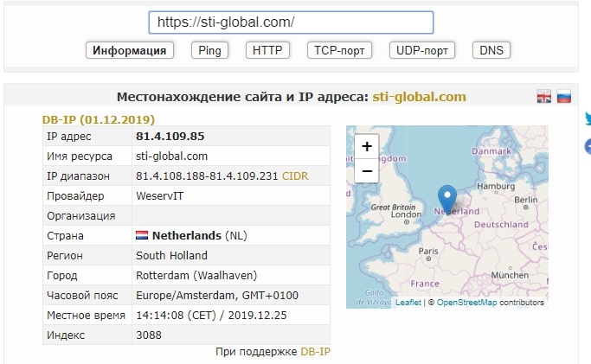Click the Часовой пояс row label

82,296
